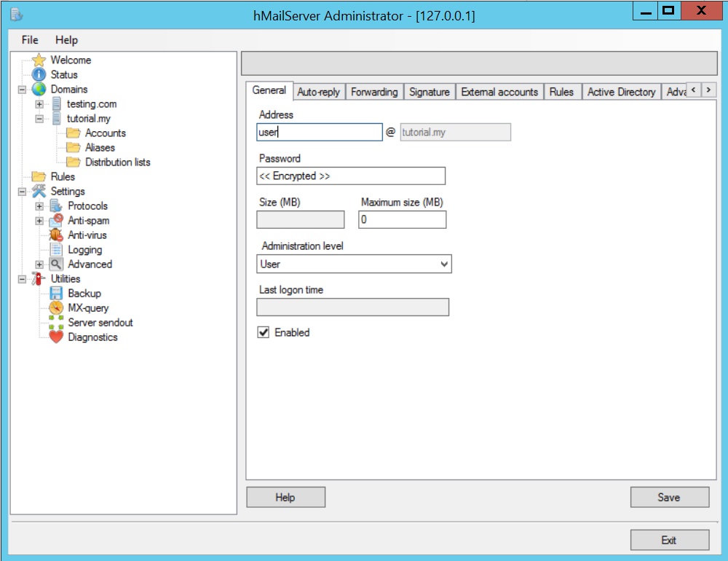Expand the Anti-spam node

pos(39,220)
